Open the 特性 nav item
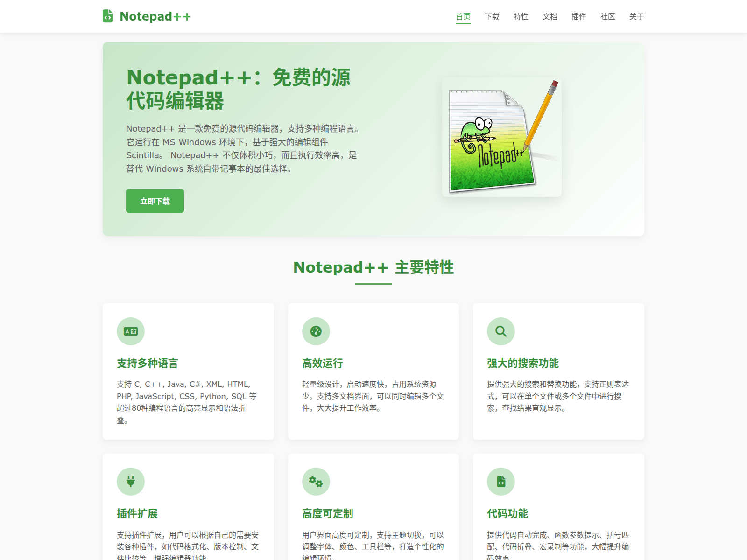Viewport: 747px width, 560px height. pyautogui.click(x=521, y=16)
